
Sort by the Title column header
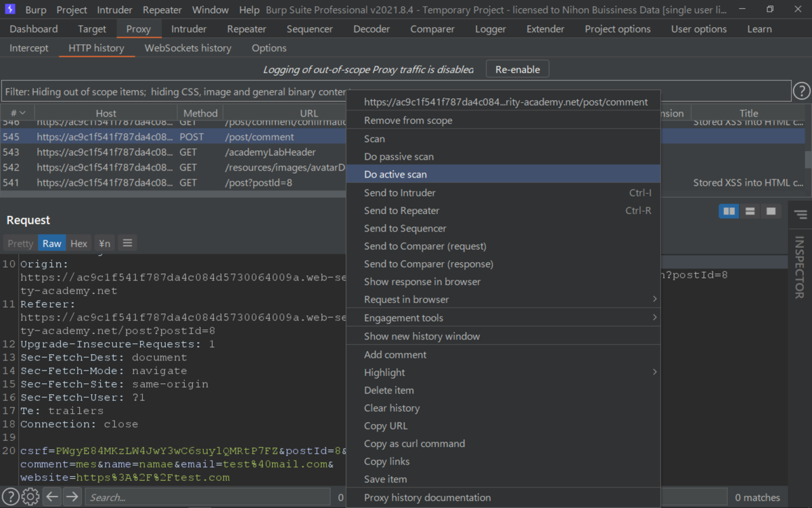tap(748, 113)
